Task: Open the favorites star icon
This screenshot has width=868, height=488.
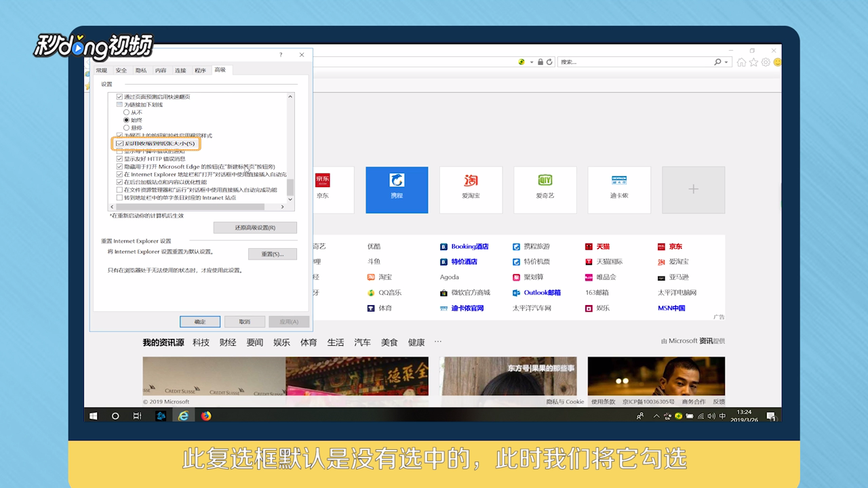Action: (x=753, y=62)
